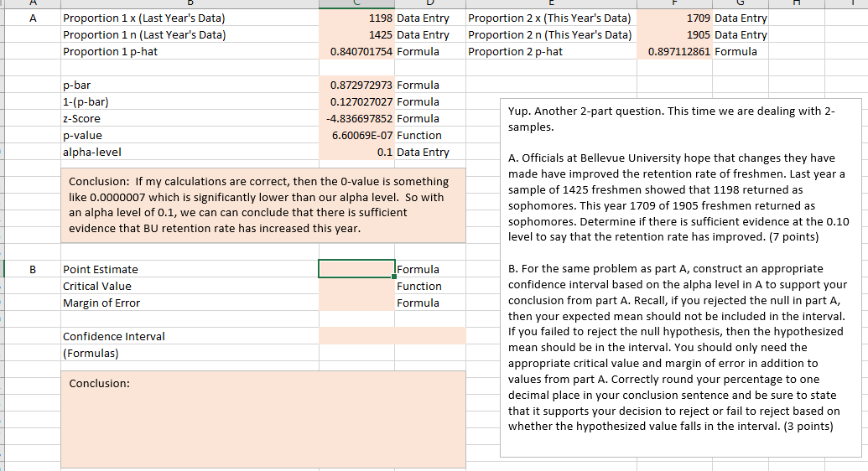
Task: Click the 'p-bar' label cell
Action: [190, 85]
